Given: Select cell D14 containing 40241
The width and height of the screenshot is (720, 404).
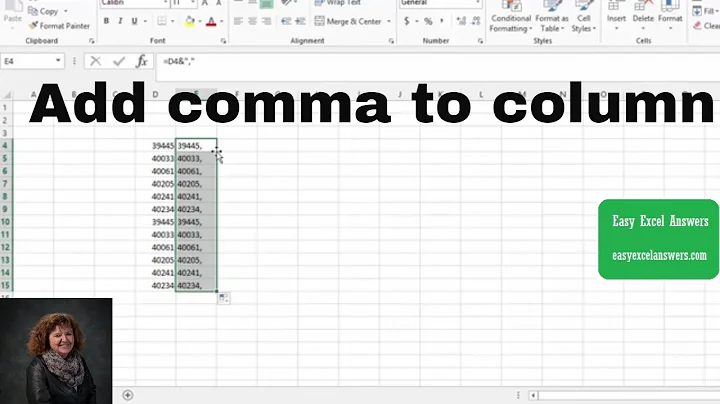Looking at the screenshot, I should [x=156, y=273].
